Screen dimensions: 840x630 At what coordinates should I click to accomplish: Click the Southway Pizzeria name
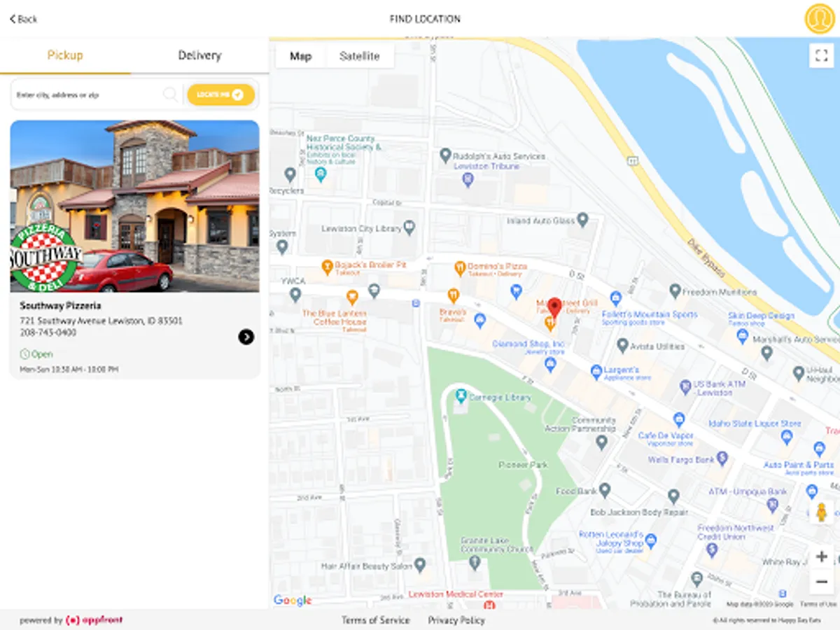pyautogui.click(x=60, y=306)
